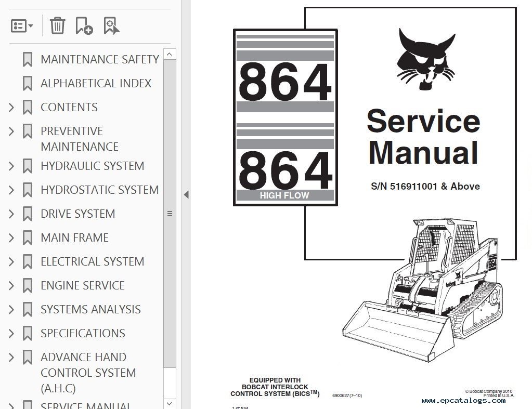Expand the HYDROSTATIC SYSTEM bookmark
This screenshot has width=532, height=409.
[11, 190]
